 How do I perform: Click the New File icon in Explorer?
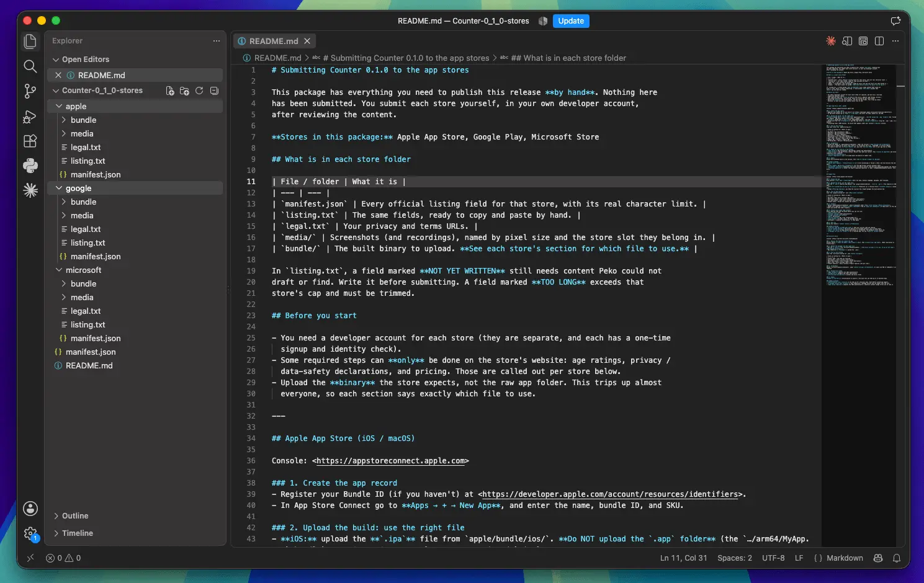(170, 91)
